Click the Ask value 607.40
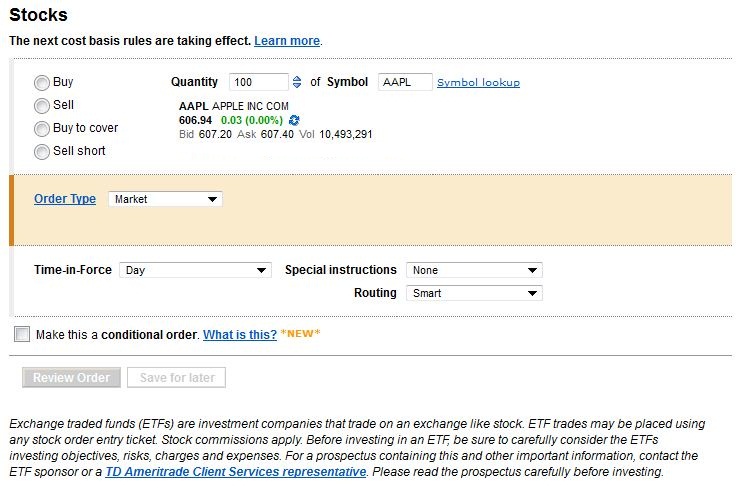744x499 pixels. pyautogui.click(x=277, y=134)
